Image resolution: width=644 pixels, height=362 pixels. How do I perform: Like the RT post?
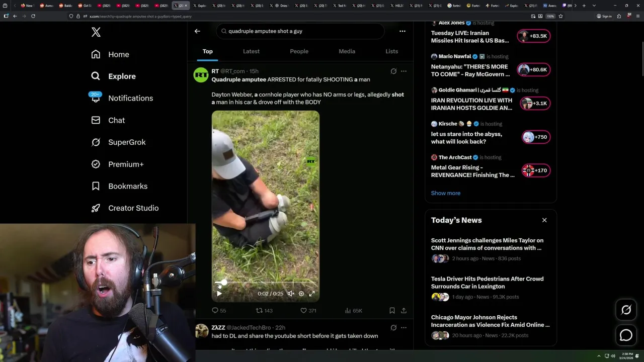tap(304, 311)
